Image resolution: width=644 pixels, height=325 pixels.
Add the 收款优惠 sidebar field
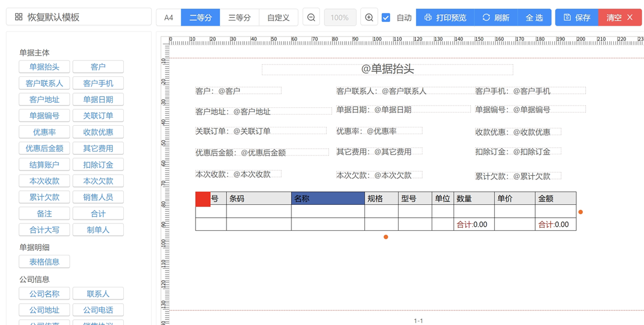coord(98,132)
